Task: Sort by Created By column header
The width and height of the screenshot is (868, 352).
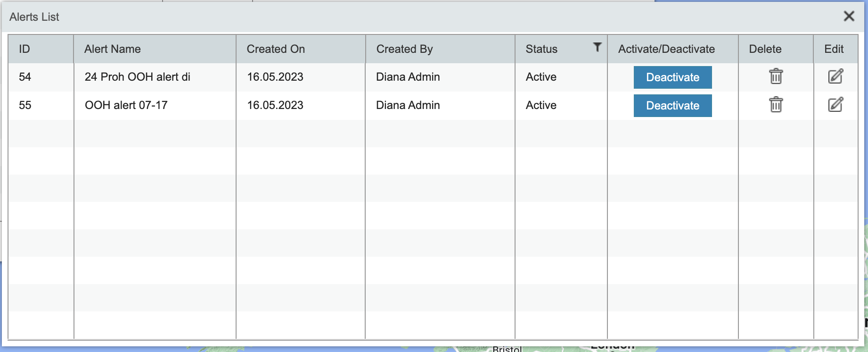Action: point(404,49)
